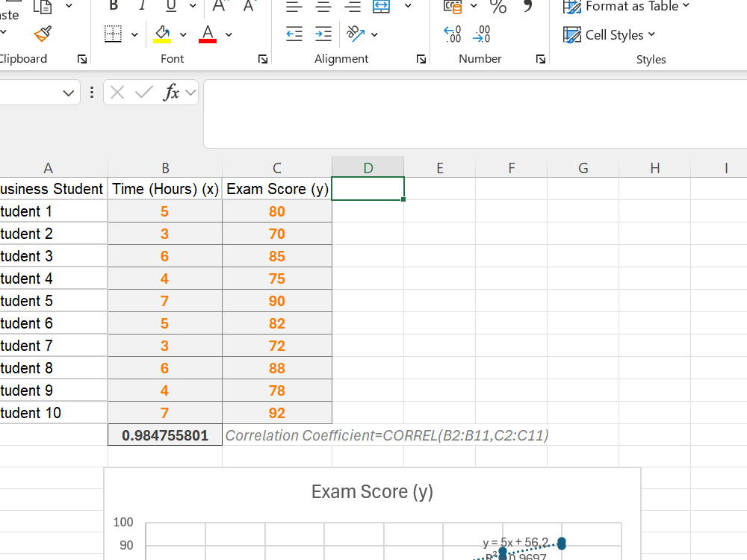747x560 pixels.
Task: Center text horizontally
Action: [x=323, y=6]
